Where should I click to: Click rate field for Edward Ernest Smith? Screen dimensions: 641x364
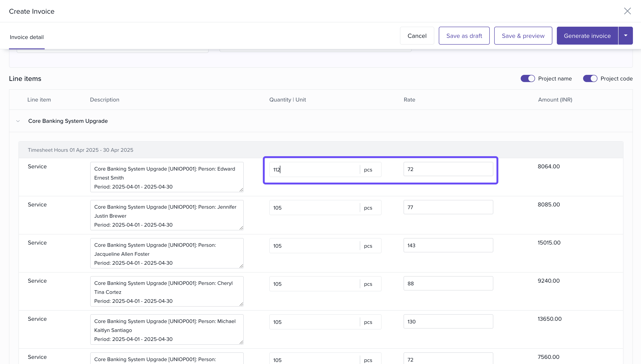[x=448, y=169]
